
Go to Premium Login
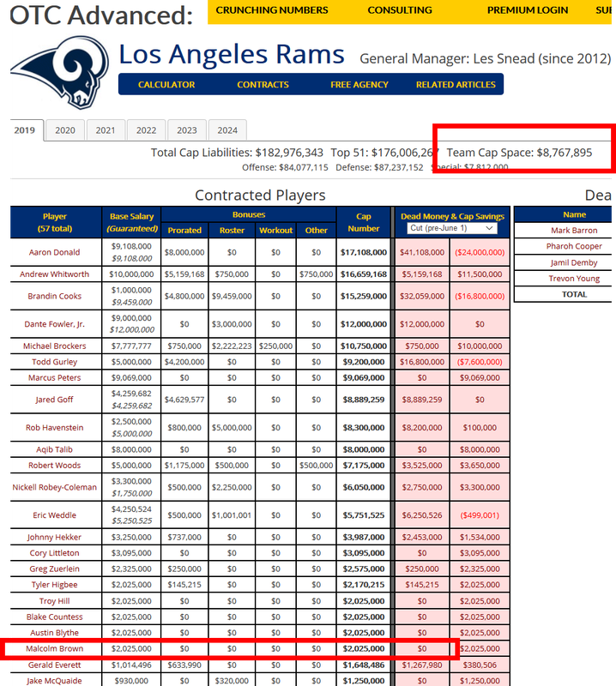coord(528,10)
